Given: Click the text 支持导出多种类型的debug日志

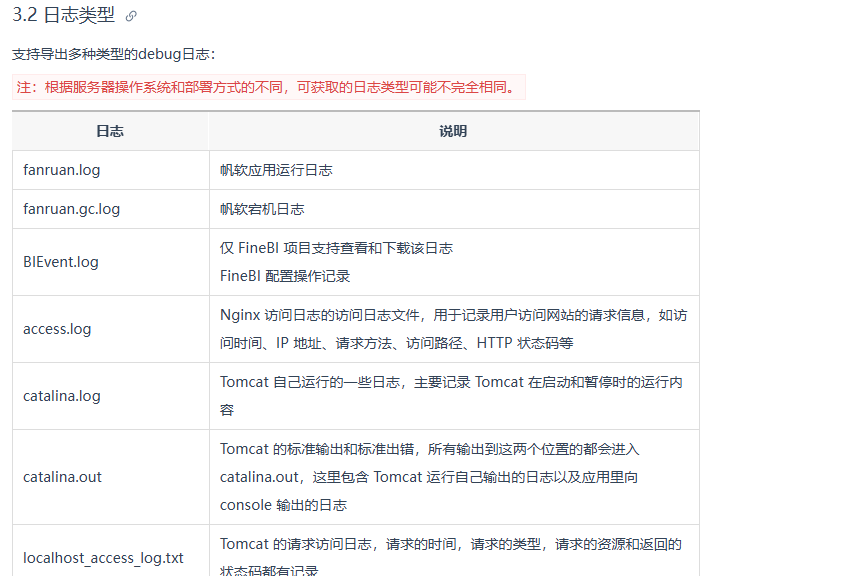Looking at the screenshot, I should coord(113,54).
